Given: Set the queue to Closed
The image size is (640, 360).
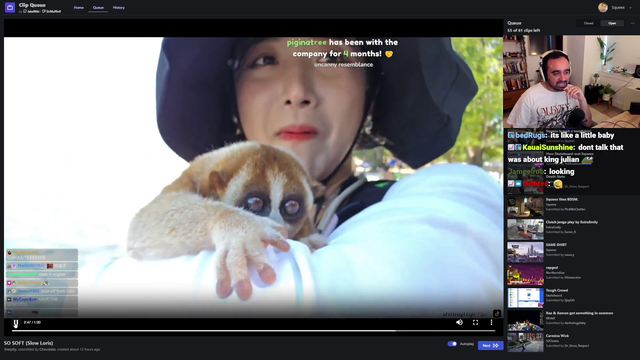Looking at the screenshot, I should click(x=588, y=23).
